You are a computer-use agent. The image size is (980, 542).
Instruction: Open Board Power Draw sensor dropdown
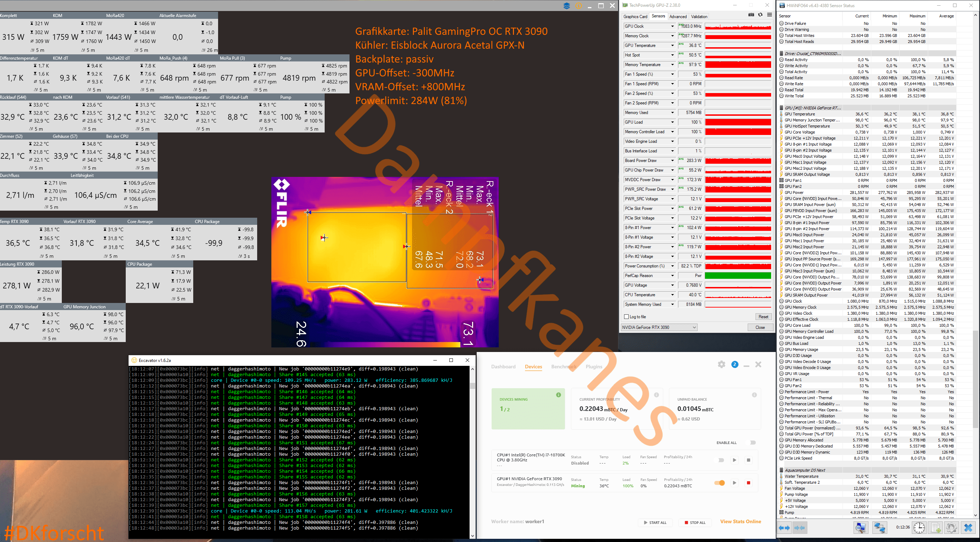672,161
